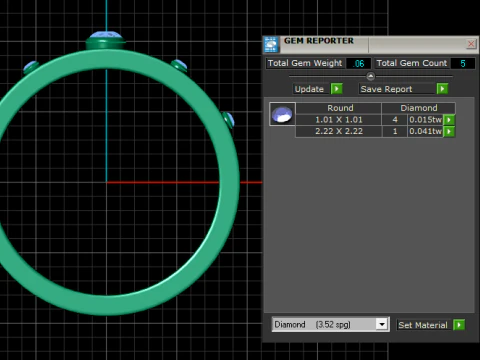Select the small gem on the ring's upper left

(31, 66)
